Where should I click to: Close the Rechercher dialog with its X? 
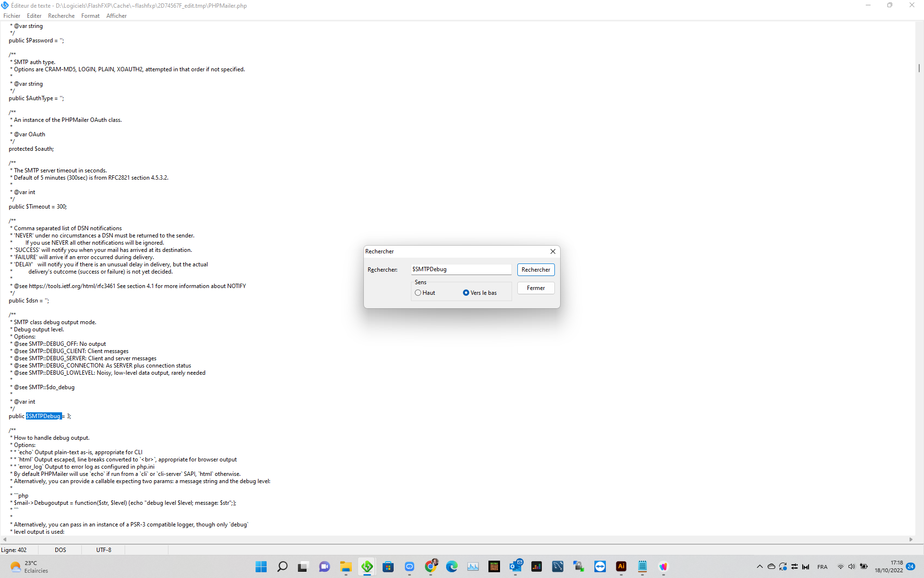pos(553,251)
